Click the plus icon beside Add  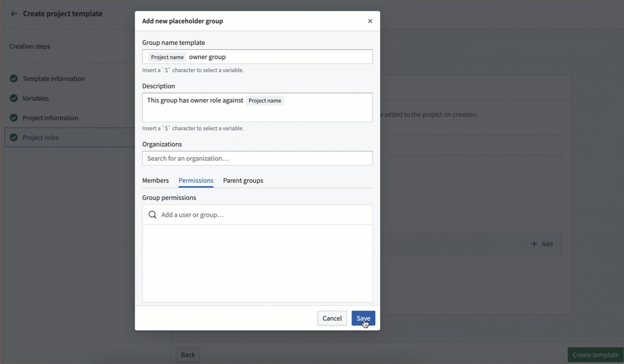coord(534,244)
